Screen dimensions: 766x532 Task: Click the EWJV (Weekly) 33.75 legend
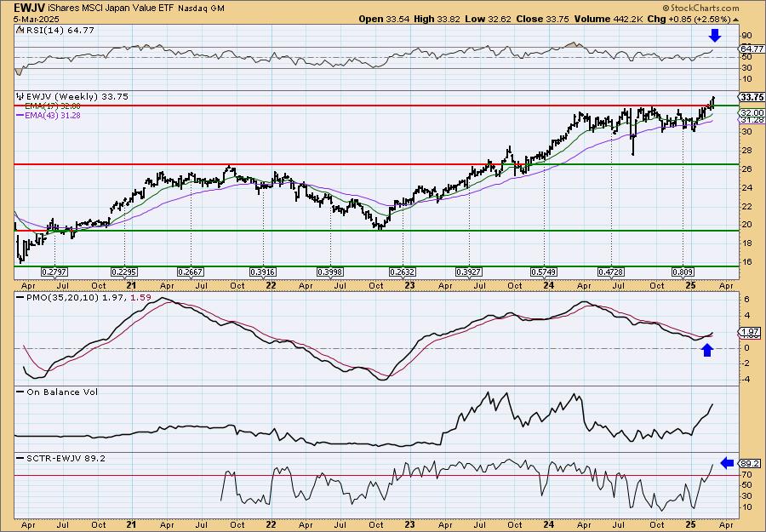77,97
